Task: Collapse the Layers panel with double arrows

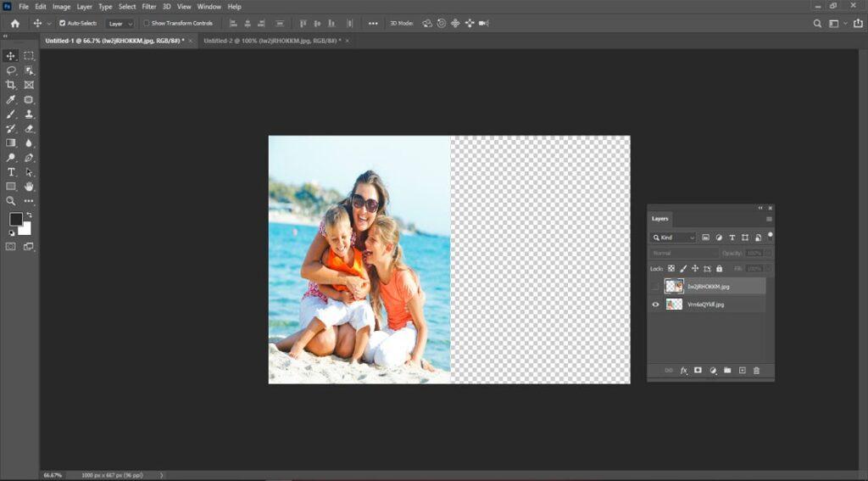Action: pos(760,208)
